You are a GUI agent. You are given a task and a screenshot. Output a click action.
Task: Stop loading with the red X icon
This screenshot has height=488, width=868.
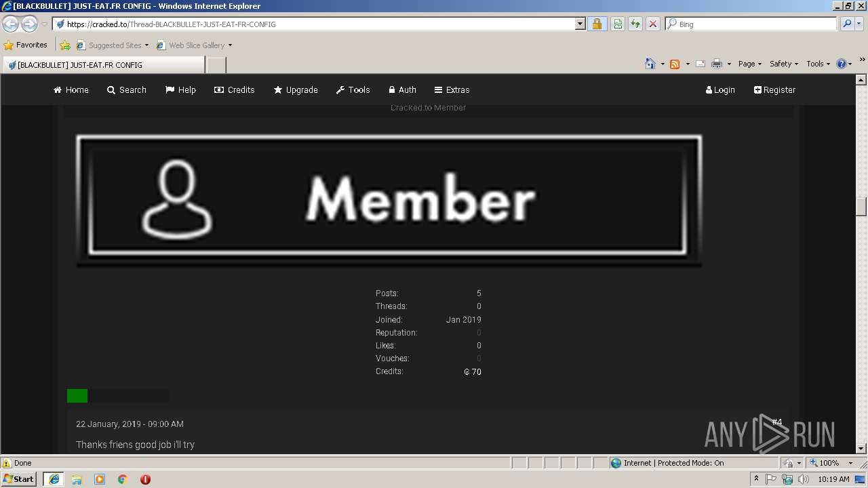(653, 24)
